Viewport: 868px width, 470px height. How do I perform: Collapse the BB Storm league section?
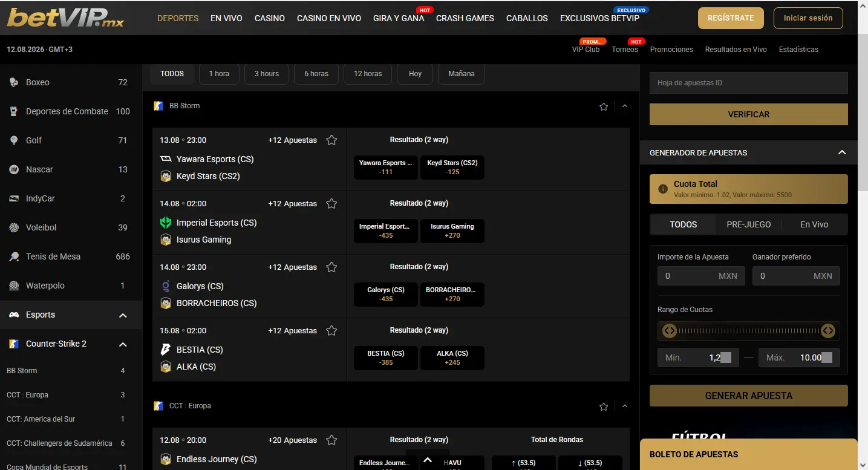[625, 106]
